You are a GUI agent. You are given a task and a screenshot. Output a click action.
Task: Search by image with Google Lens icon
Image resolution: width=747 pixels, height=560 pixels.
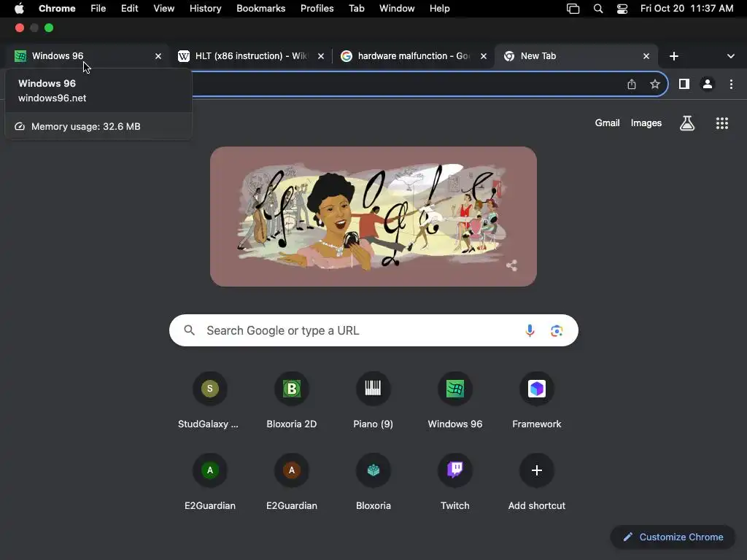pos(557,330)
